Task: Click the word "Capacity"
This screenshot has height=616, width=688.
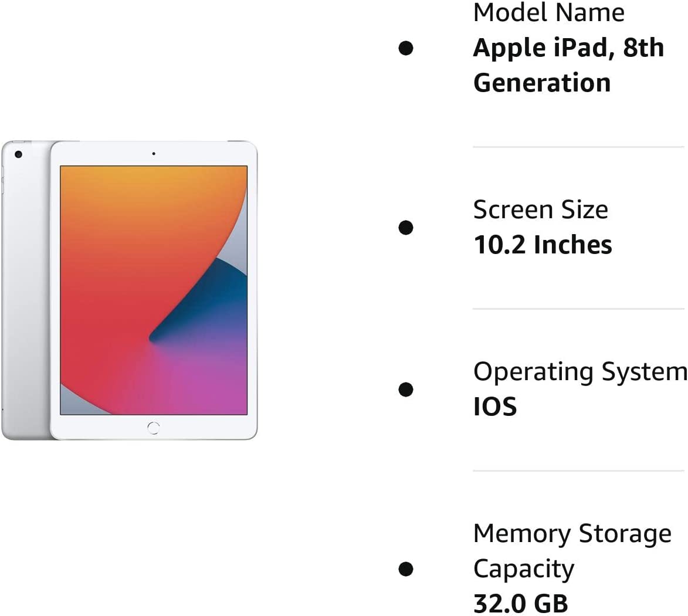Action: pyautogui.click(x=523, y=568)
